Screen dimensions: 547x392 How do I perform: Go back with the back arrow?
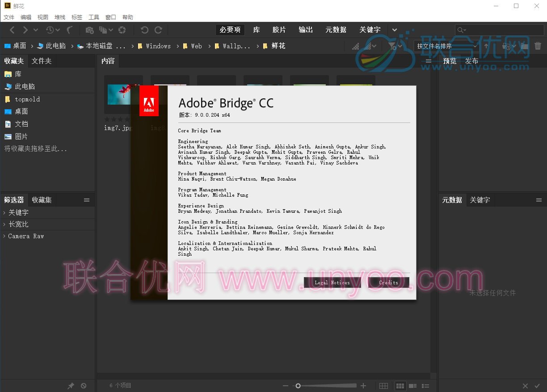[12, 30]
